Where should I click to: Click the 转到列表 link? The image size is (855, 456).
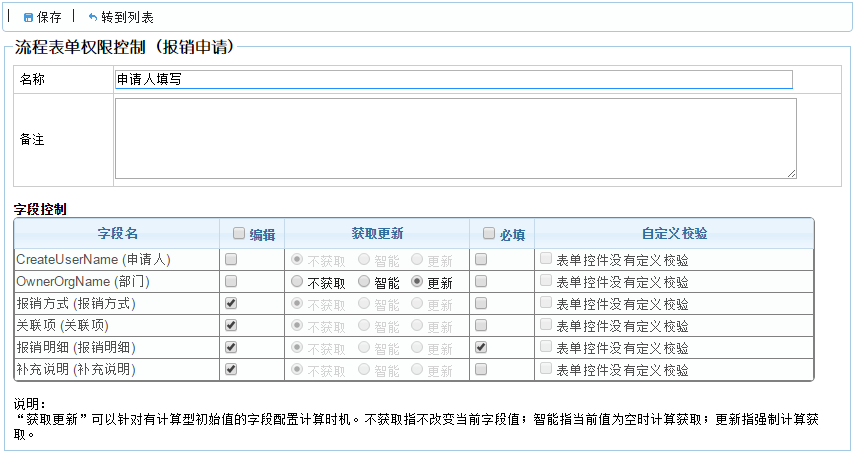click(127, 18)
